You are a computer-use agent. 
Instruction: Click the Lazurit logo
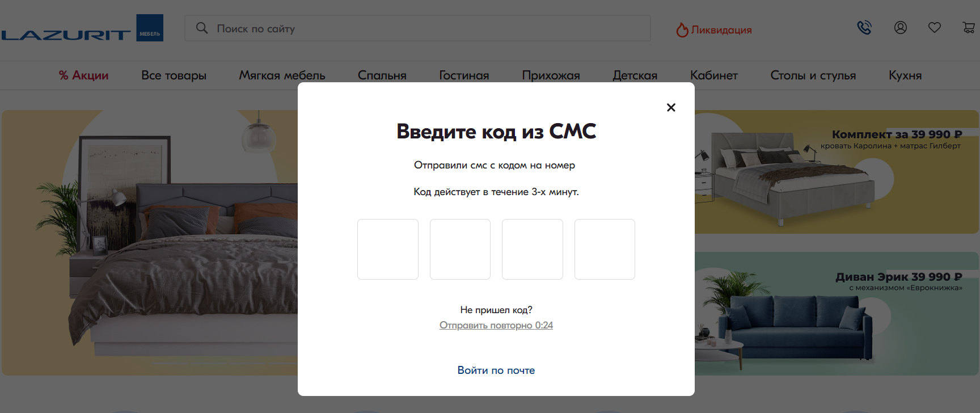(82, 28)
